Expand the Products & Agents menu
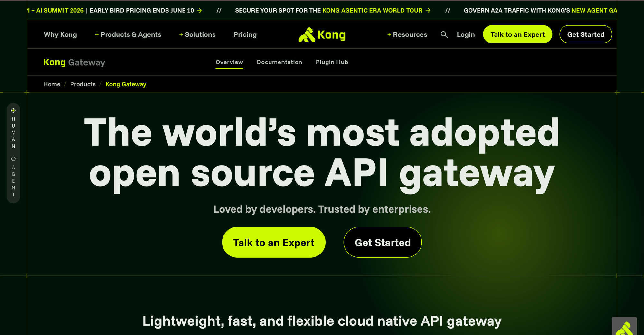 click(x=128, y=34)
